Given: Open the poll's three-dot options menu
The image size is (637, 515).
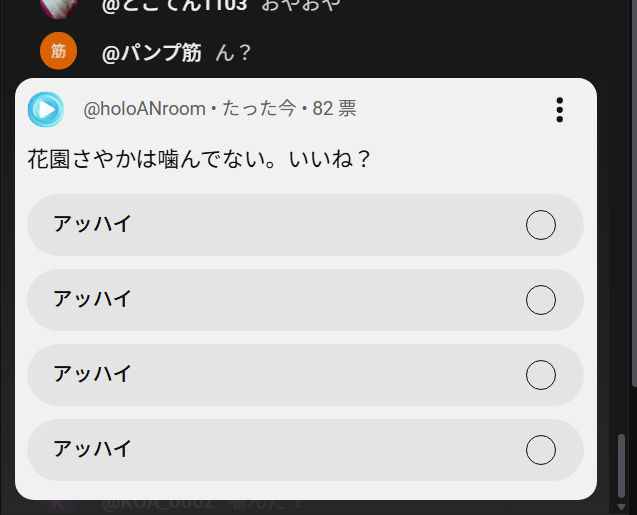Looking at the screenshot, I should click(560, 110).
